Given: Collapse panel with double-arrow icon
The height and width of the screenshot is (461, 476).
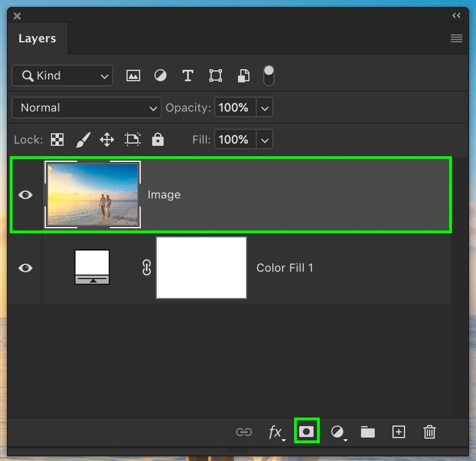Looking at the screenshot, I should point(457,15).
